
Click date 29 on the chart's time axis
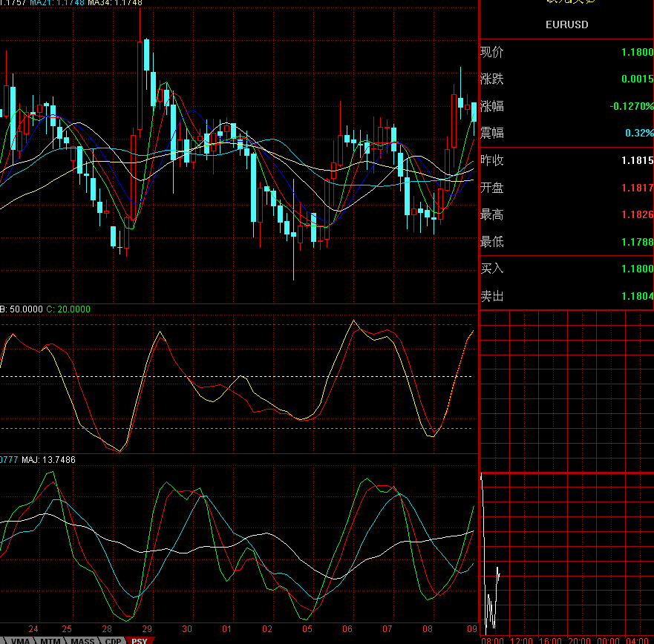click(x=147, y=627)
